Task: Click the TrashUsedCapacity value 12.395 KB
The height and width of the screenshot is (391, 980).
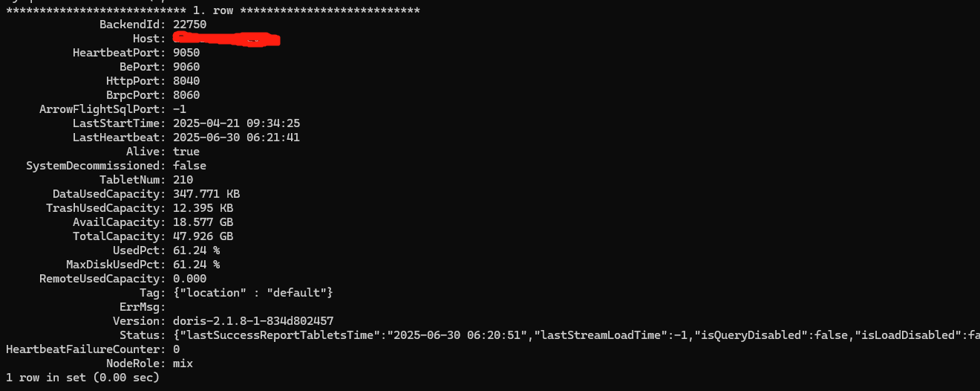Action: click(203, 208)
